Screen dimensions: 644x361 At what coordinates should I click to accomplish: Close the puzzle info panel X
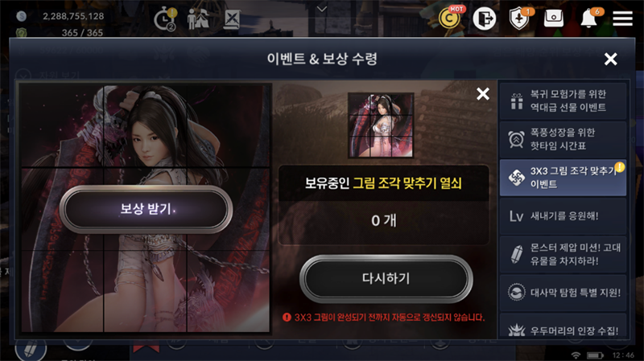click(x=483, y=94)
